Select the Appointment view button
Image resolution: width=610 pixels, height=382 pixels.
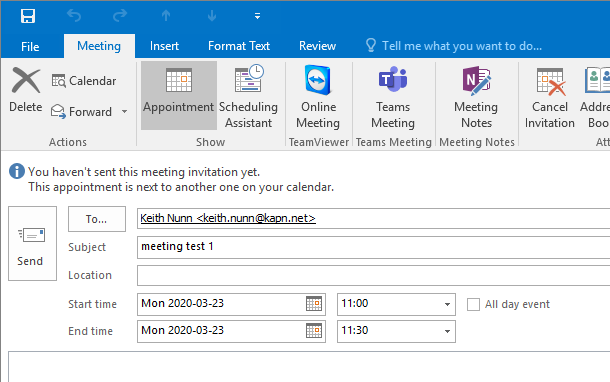(179, 96)
